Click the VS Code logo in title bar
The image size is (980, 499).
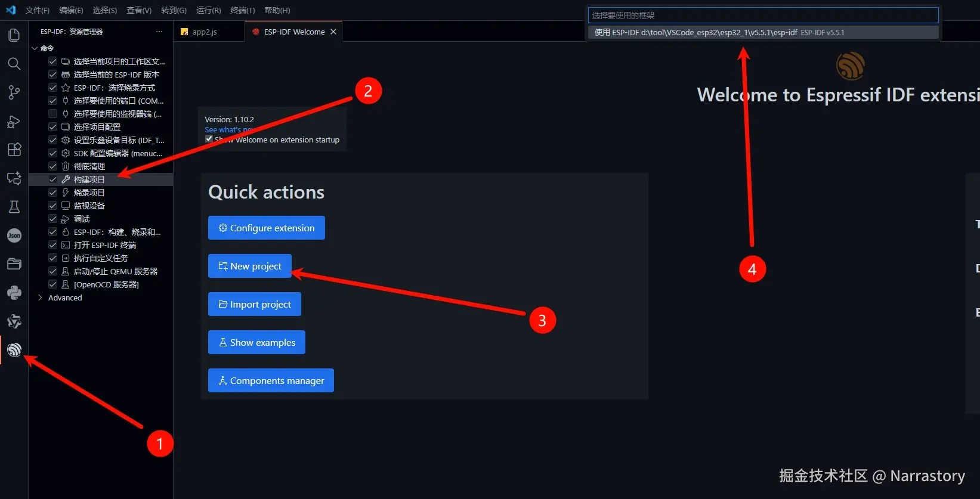tap(11, 10)
